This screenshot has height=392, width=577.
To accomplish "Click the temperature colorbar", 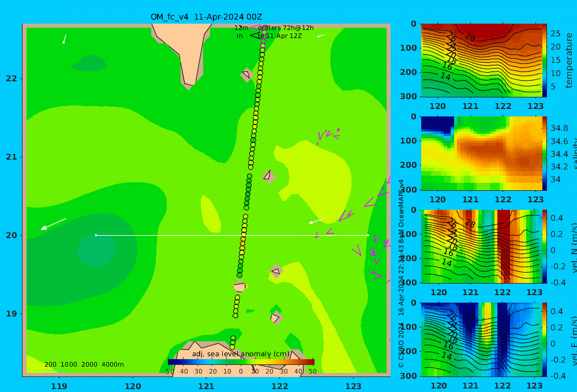I will click(x=544, y=61).
